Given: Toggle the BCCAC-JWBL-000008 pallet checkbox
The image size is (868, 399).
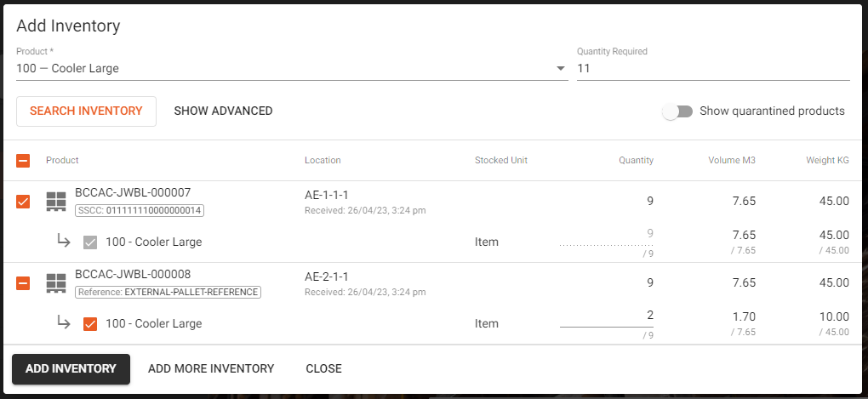Looking at the screenshot, I should click(23, 283).
